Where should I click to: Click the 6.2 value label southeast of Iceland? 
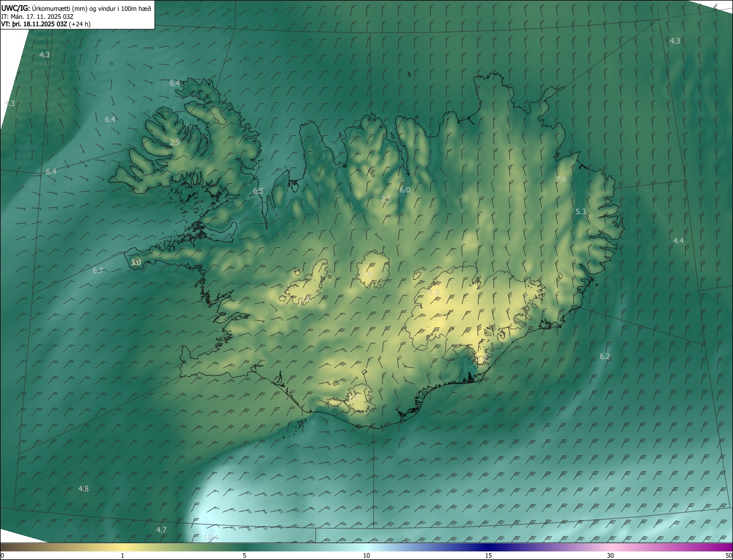tap(605, 356)
